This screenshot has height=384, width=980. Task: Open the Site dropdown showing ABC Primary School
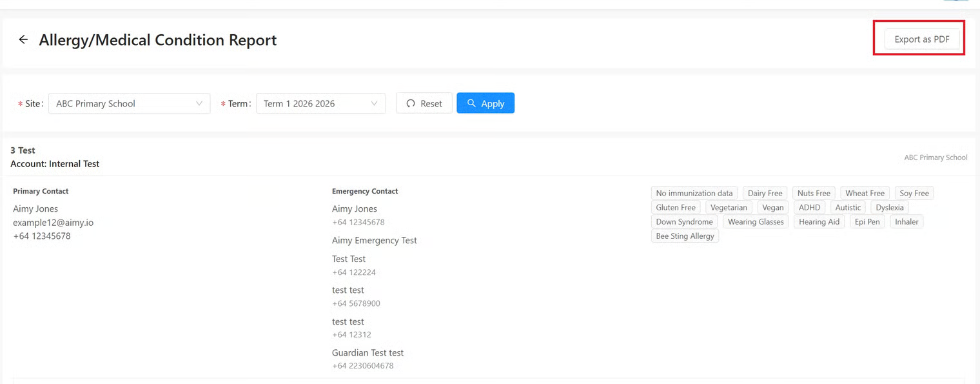coord(129,103)
